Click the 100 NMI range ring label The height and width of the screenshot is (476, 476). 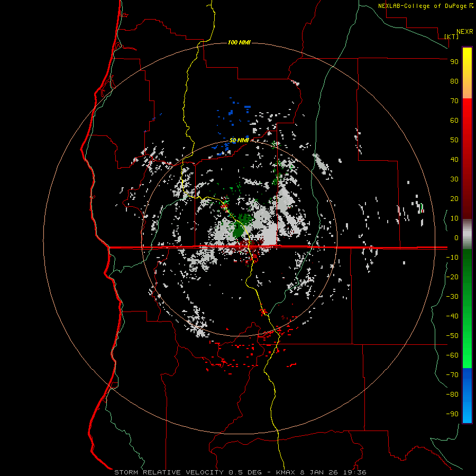[x=239, y=42]
